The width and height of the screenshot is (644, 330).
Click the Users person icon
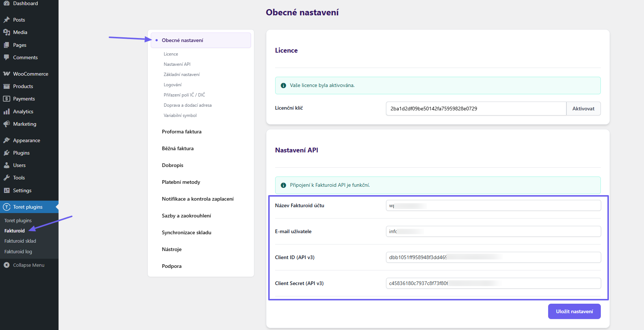[x=7, y=165]
